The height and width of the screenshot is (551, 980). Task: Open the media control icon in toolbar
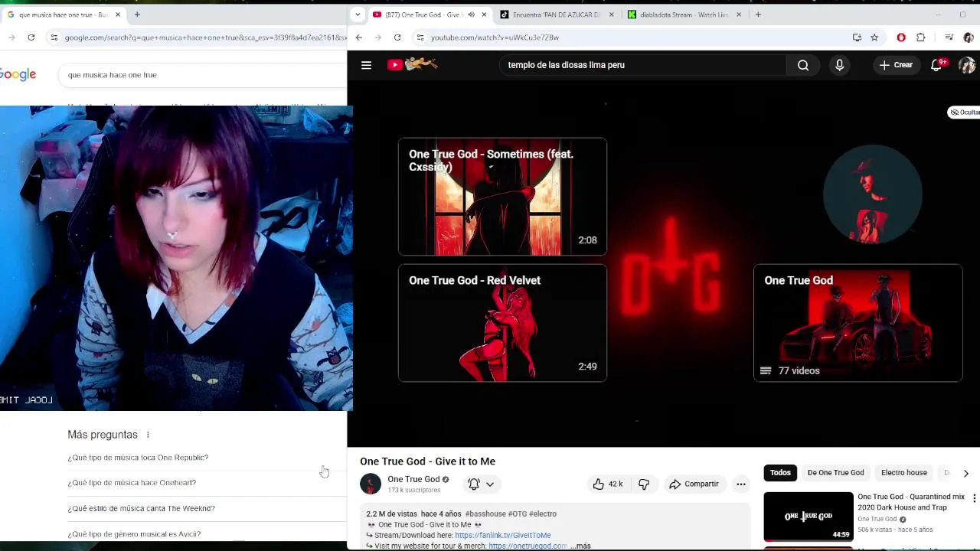[949, 37]
